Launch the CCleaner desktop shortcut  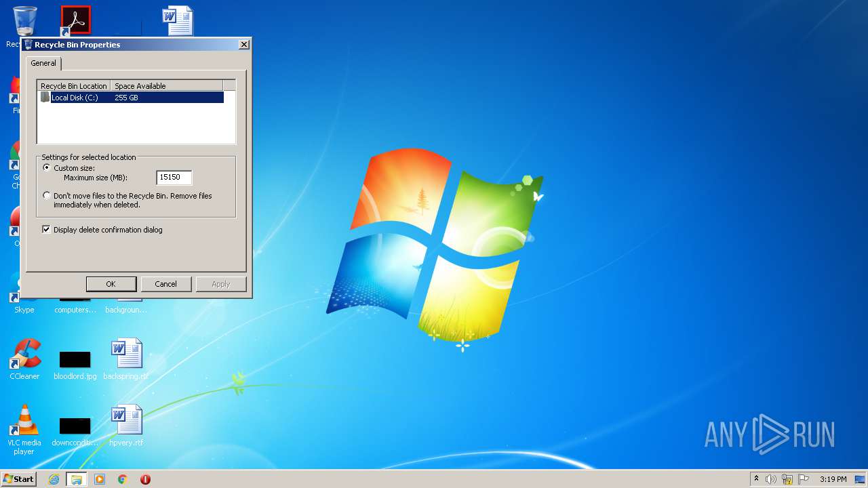(x=24, y=359)
